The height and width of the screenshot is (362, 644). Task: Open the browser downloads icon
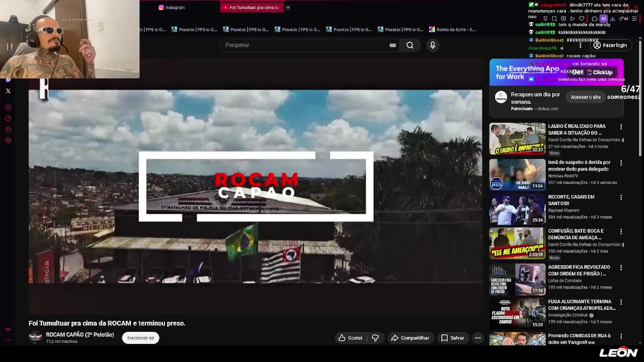[x=612, y=19]
